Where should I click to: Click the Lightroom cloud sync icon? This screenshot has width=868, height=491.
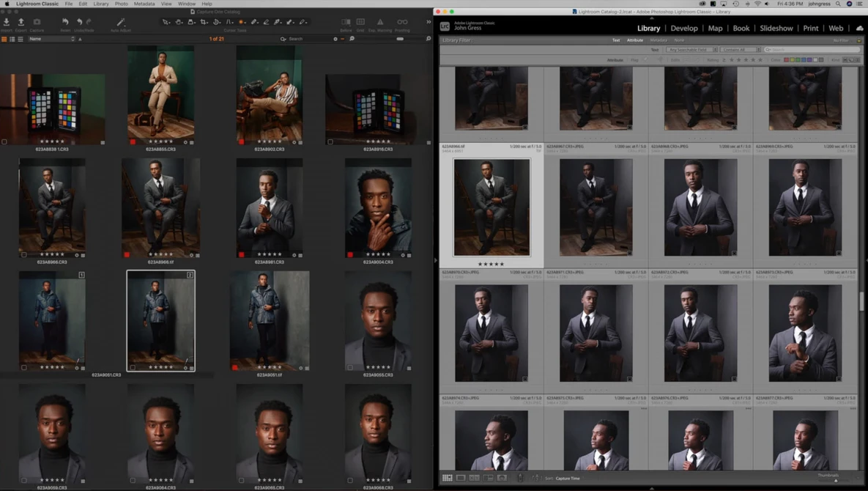click(x=860, y=29)
